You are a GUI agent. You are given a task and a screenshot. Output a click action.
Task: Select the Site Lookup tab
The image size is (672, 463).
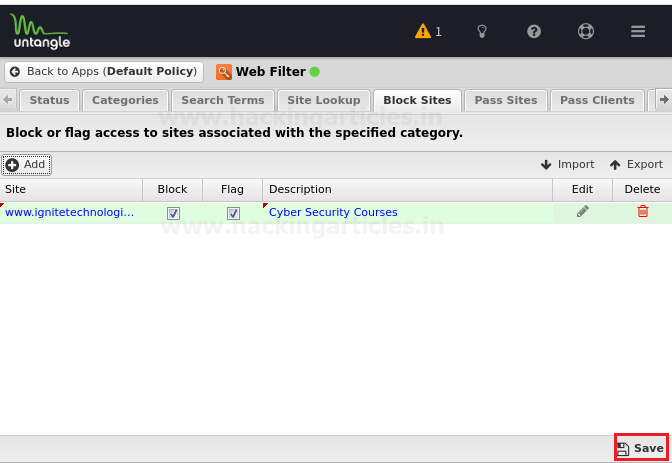click(x=324, y=100)
